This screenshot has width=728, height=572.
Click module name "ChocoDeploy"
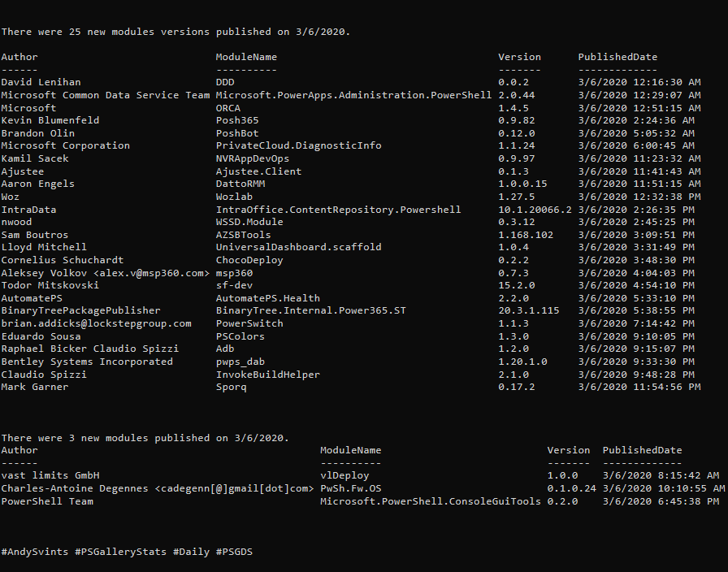pos(249,261)
